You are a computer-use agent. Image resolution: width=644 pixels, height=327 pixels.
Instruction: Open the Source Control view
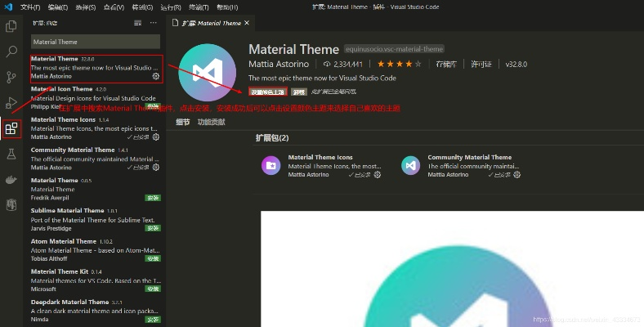(x=11, y=77)
